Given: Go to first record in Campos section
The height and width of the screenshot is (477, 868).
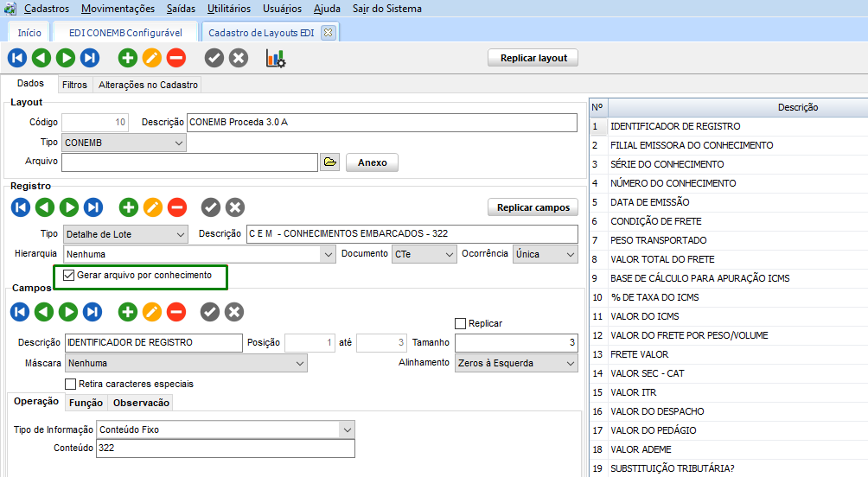Looking at the screenshot, I should tap(20, 312).
